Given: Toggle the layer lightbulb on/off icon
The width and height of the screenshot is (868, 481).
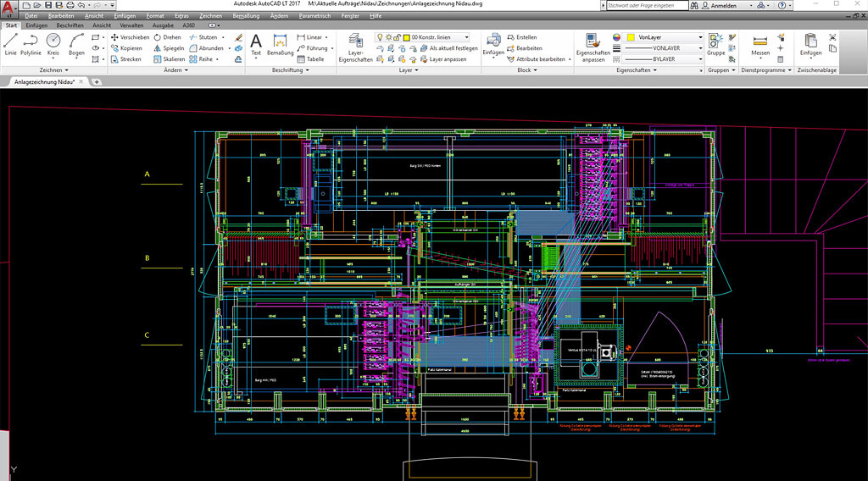Looking at the screenshot, I should [380, 38].
